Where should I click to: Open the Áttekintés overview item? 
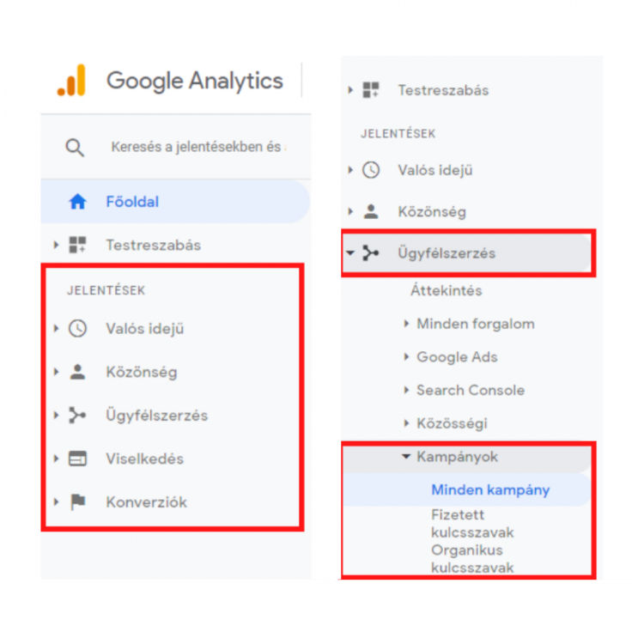pos(446,290)
